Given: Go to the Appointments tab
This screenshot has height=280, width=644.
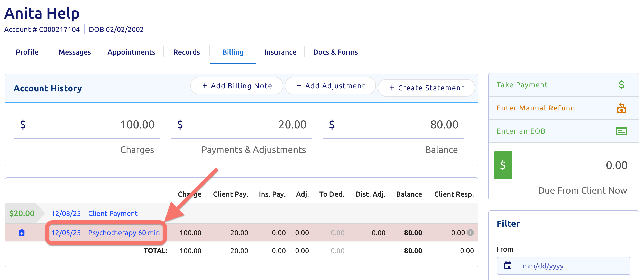Looking at the screenshot, I should coord(131,52).
